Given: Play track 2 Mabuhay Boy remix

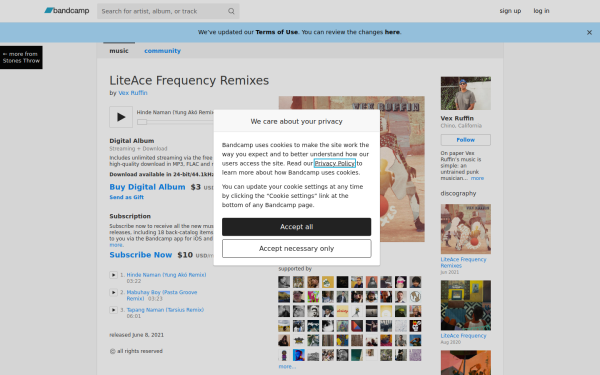Looking at the screenshot, I should [113, 292].
